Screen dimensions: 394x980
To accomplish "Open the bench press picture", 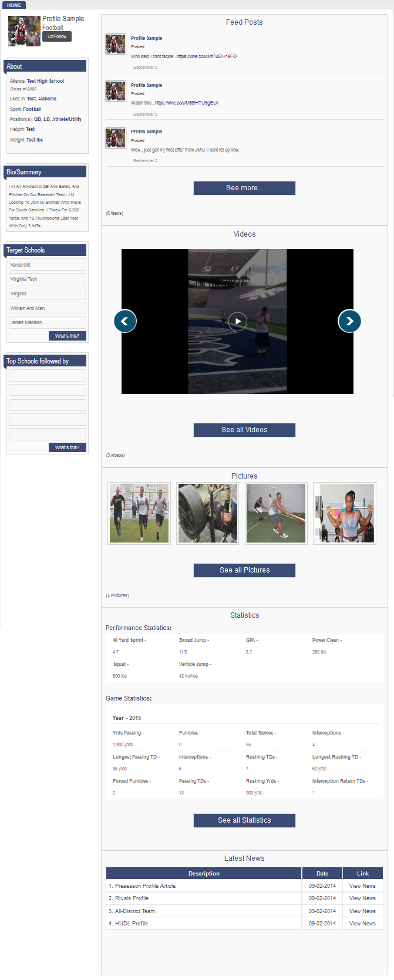I will point(208,513).
